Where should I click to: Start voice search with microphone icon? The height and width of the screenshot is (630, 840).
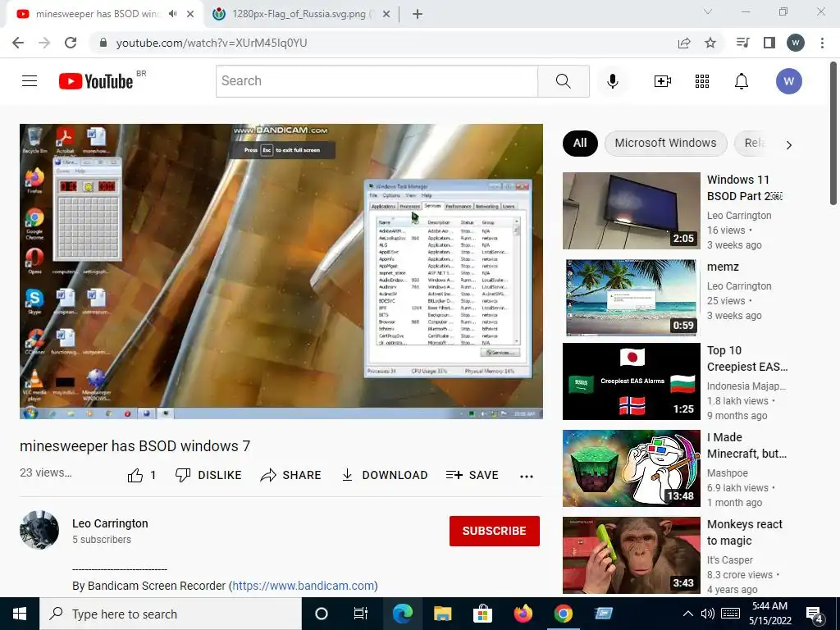tap(612, 81)
